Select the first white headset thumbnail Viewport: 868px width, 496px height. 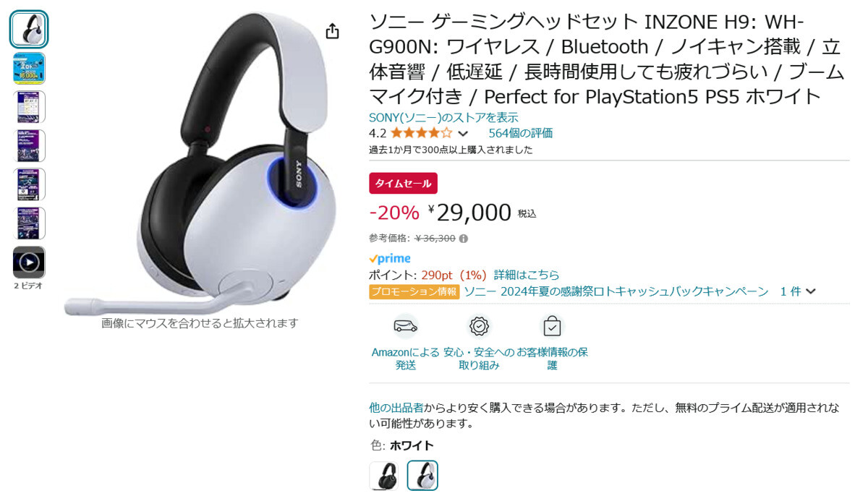click(x=29, y=30)
